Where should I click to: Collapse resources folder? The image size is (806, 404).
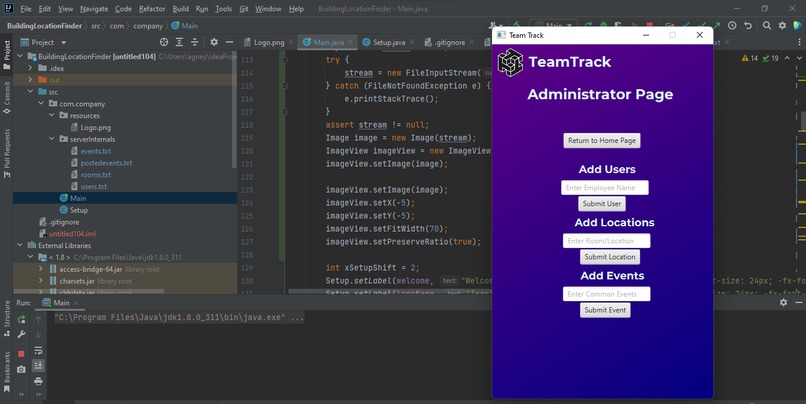click(x=52, y=115)
